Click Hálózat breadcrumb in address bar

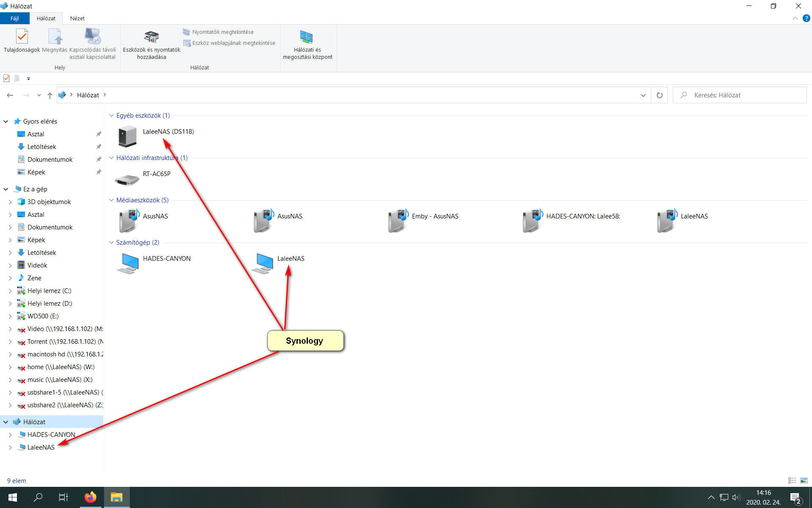pyautogui.click(x=88, y=95)
